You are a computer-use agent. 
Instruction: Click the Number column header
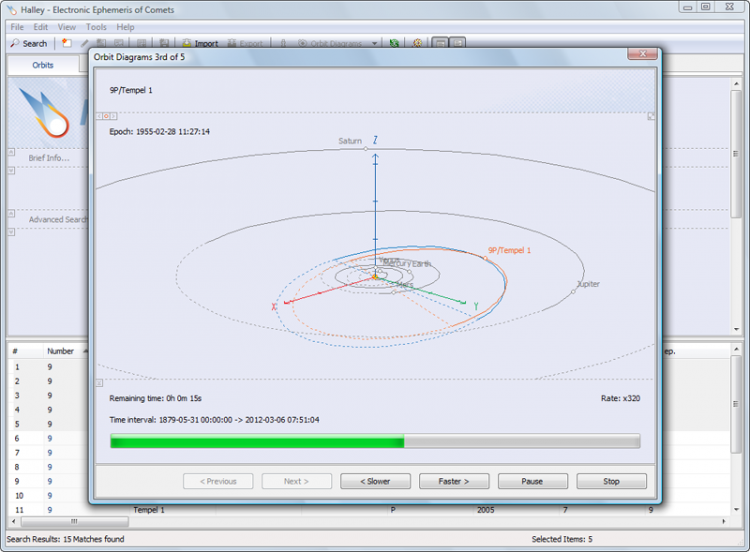[60, 351]
